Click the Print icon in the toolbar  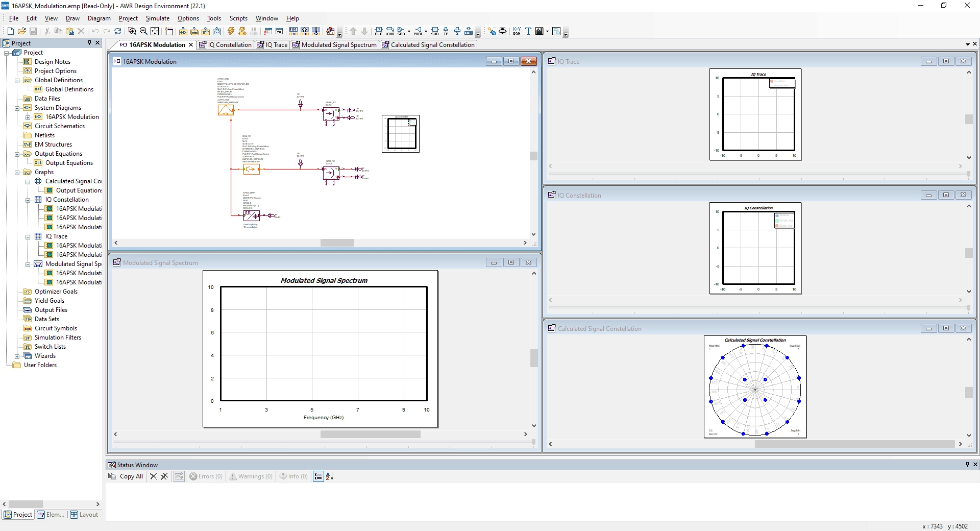click(503, 31)
